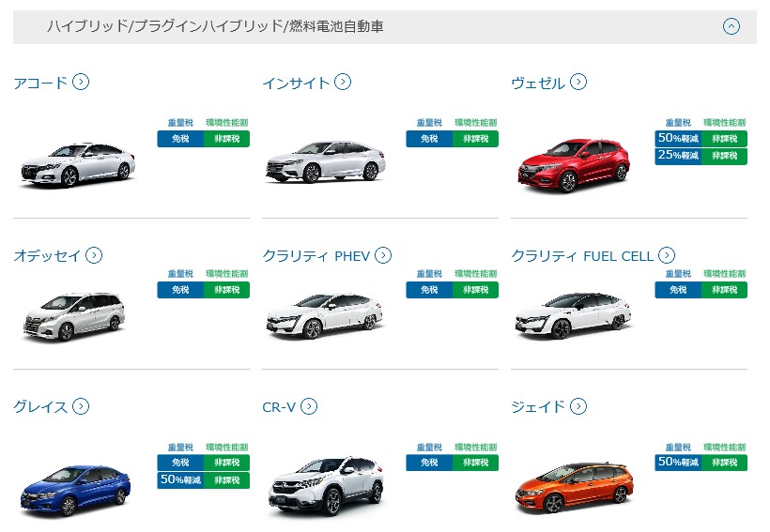Image resolution: width=770 pixels, height=532 pixels.
Task: Click arrow icon beside インサイト
Action: coord(343,82)
